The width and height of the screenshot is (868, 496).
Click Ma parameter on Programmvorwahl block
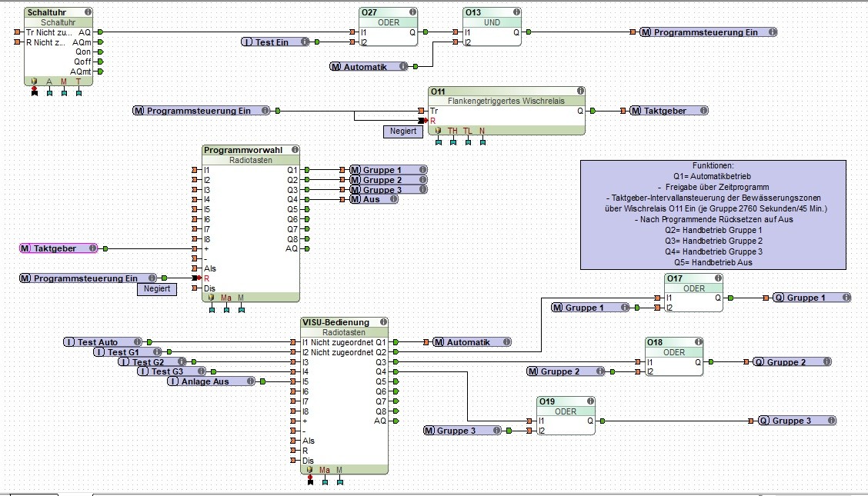click(226, 298)
